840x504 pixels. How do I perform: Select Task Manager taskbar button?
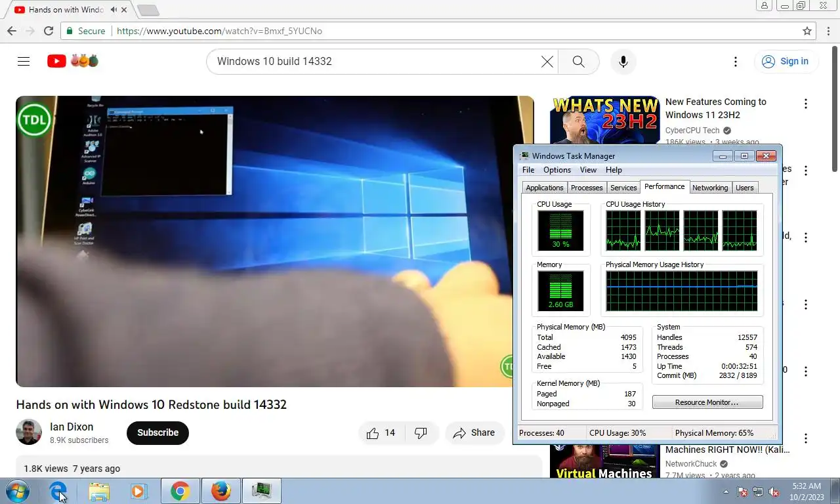tap(262, 491)
